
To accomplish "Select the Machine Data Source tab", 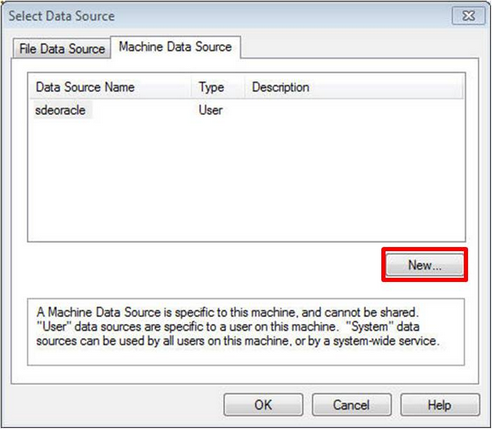I will pos(175,47).
